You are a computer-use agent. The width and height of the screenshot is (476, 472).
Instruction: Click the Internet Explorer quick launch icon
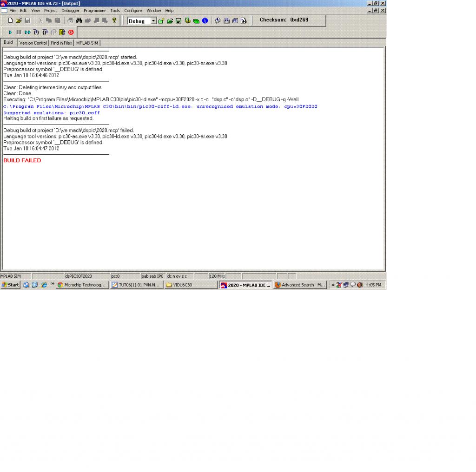pyautogui.click(x=44, y=285)
